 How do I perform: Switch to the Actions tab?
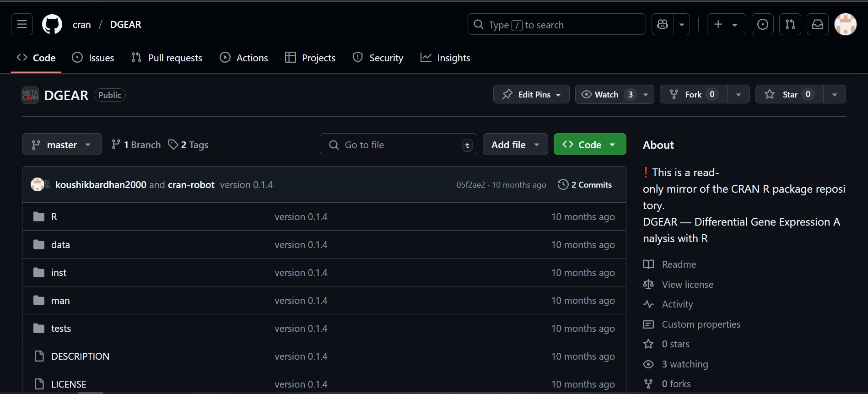(244, 58)
